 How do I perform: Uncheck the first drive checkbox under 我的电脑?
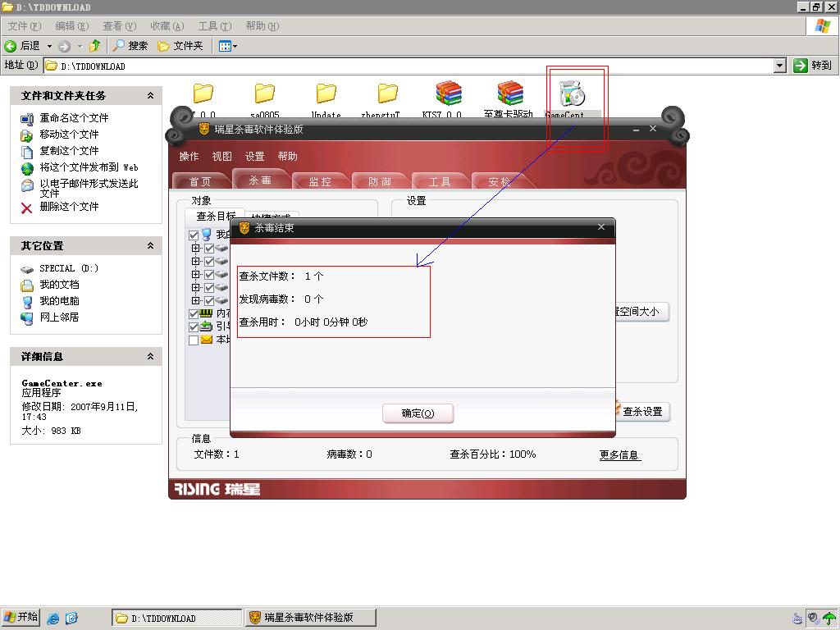pos(209,249)
